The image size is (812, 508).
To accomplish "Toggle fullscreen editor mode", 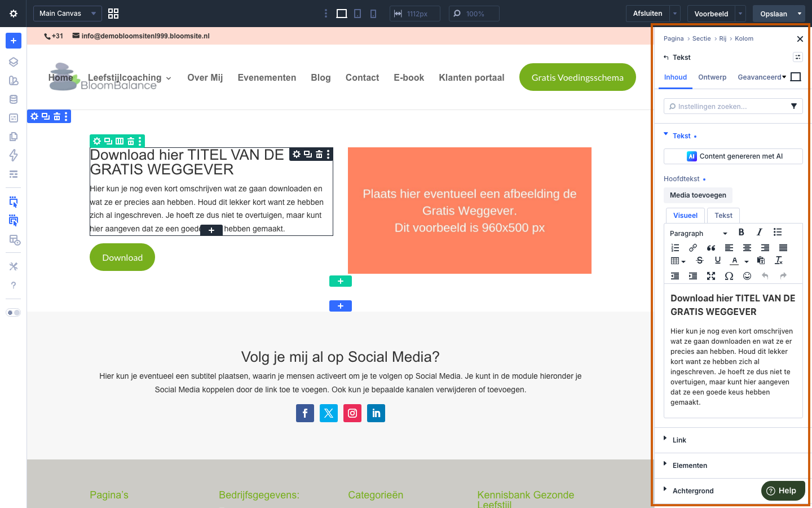I will 711,276.
